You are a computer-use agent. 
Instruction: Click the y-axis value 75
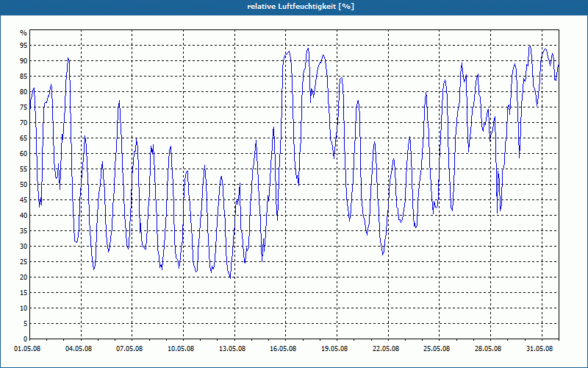click(x=24, y=107)
